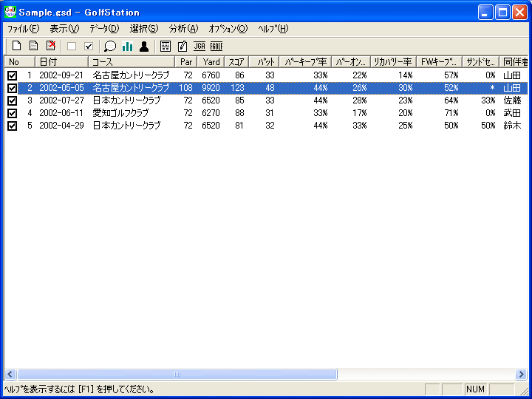Toggle checkbox for row 3 (2002-07-27)
The width and height of the screenshot is (532, 399).
point(13,100)
